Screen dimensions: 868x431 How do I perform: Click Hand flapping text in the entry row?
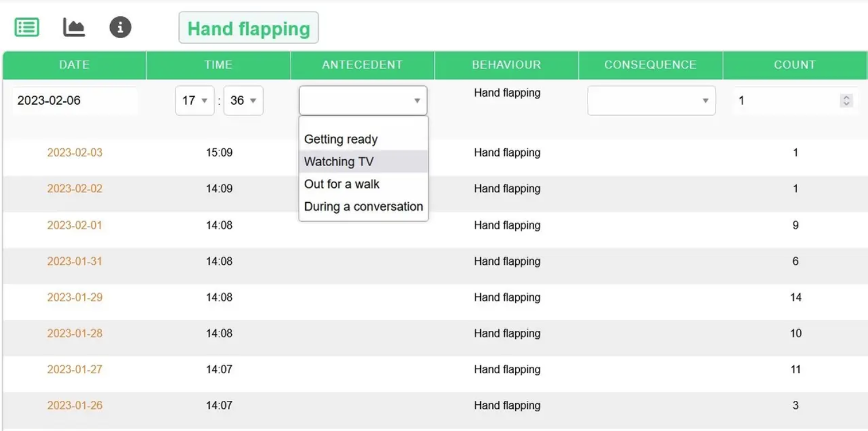[507, 93]
